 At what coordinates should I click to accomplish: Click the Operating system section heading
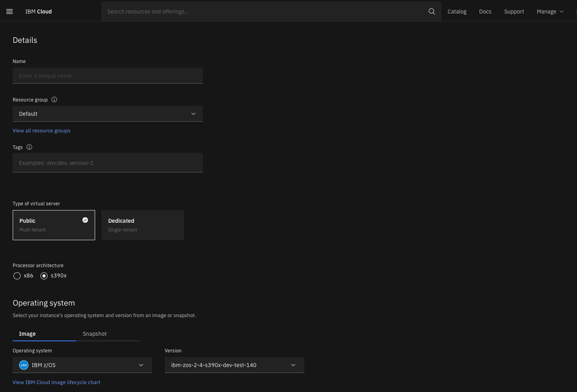44,303
